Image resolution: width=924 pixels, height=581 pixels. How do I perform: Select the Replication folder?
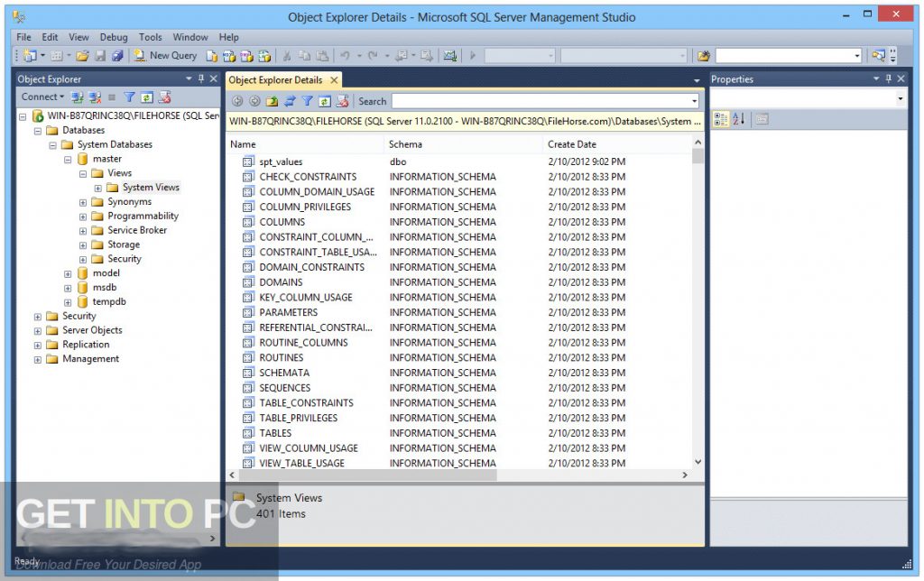click(x=86, y=345)
